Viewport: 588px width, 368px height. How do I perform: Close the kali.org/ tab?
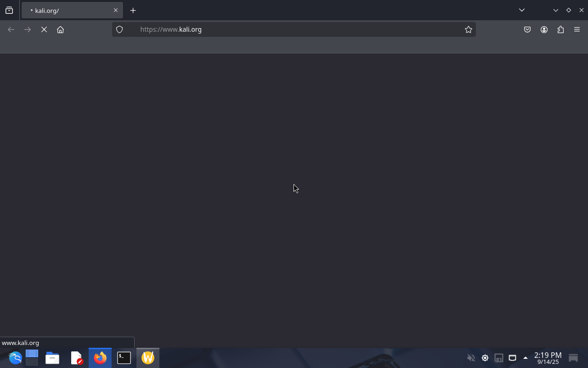tap(116, 10)
